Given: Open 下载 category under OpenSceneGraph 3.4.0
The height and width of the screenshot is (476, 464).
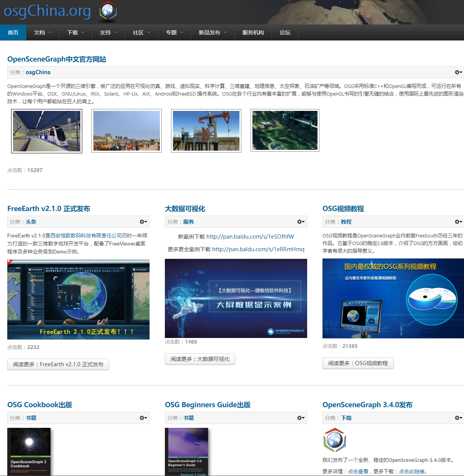Looking at the screenshot, I should pyautogui.click(x=346, y=418).
